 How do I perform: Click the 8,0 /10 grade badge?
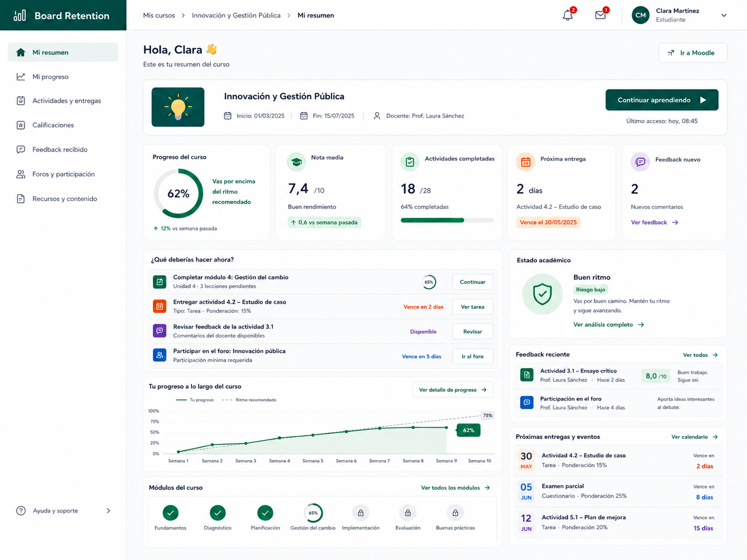656,376
